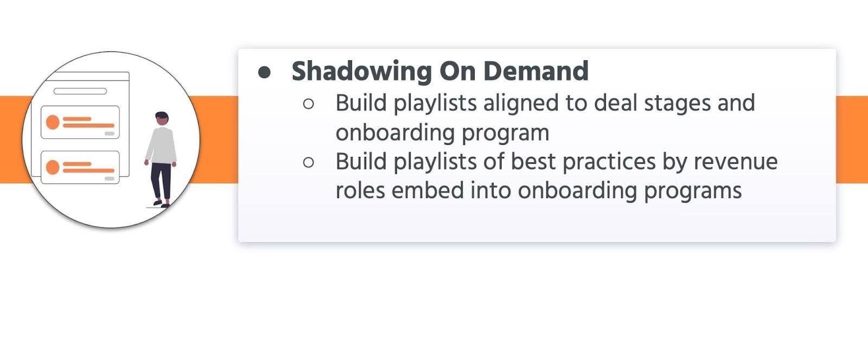Click the long orange line in the lower card
Screen dimensions: 868x344
(x=88, y=170)
